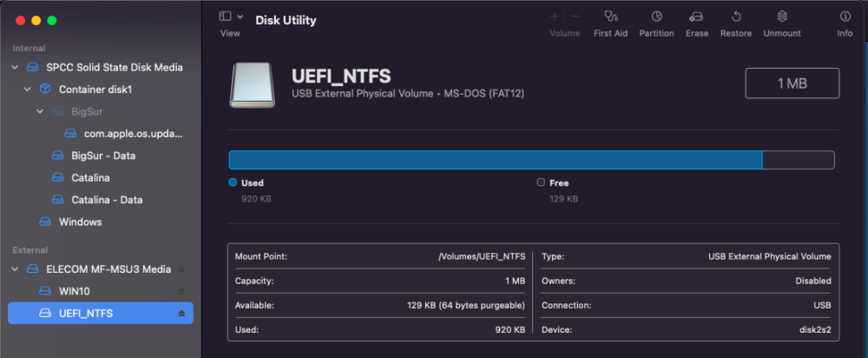Collapse ELECOM MF-MSU3 Media disclosure arrow
The height and width of the screenshot is (358, 868).
[15, 269]
